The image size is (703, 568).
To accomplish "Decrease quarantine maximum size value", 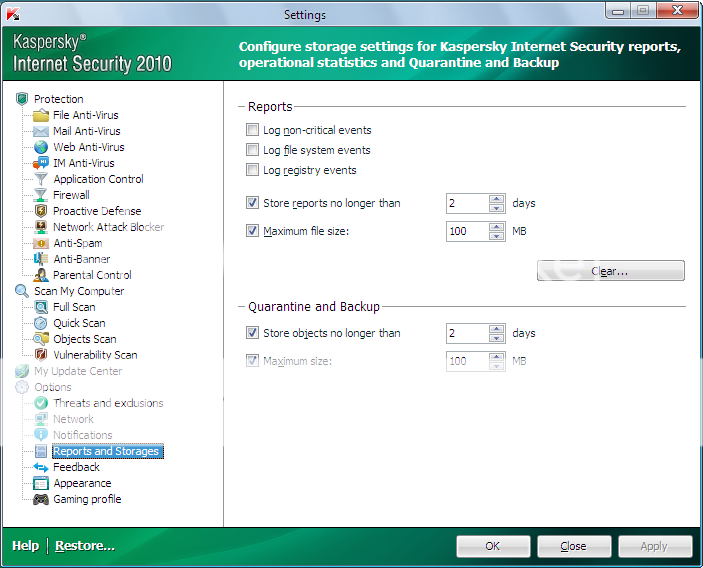I will tap(496, 366).
